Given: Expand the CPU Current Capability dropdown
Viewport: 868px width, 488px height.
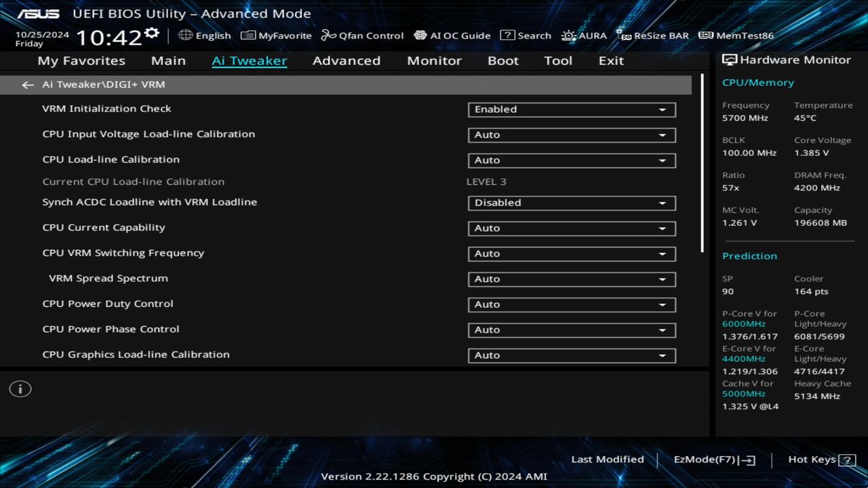Looking at the screenshot, I should coord(571,228).
